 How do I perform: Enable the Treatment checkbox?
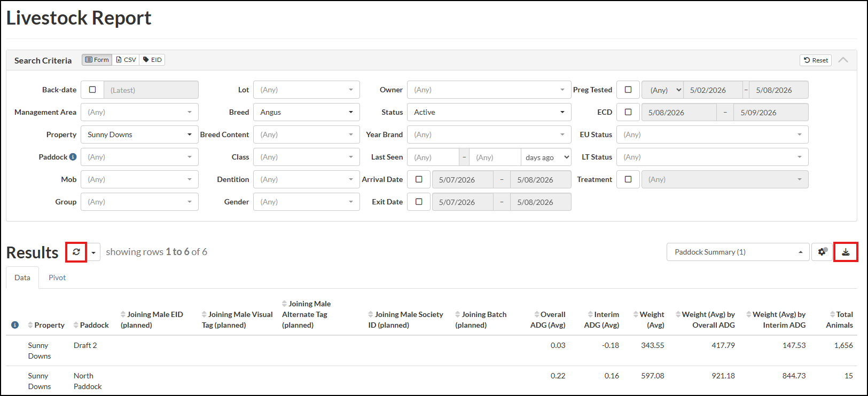(628, 179)
